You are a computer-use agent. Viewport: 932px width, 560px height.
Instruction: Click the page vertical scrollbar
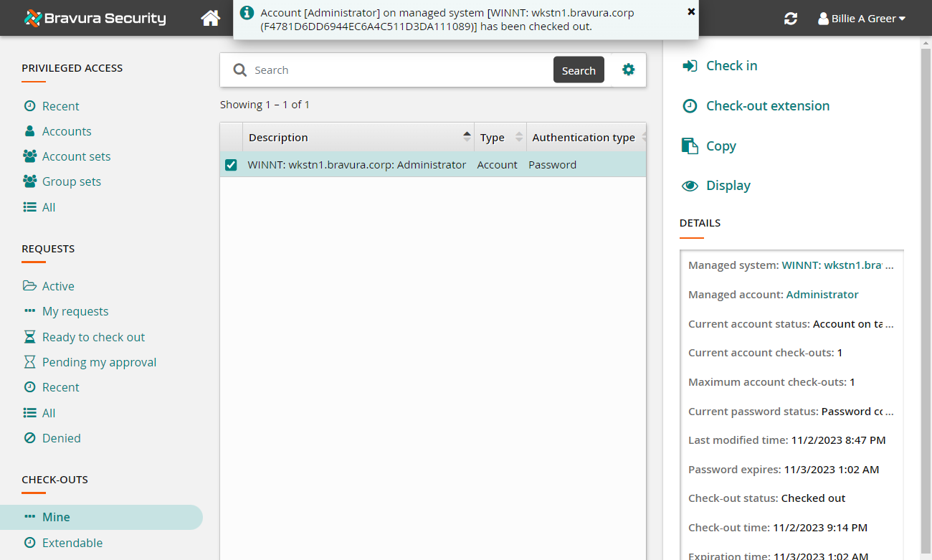[926, 287]
